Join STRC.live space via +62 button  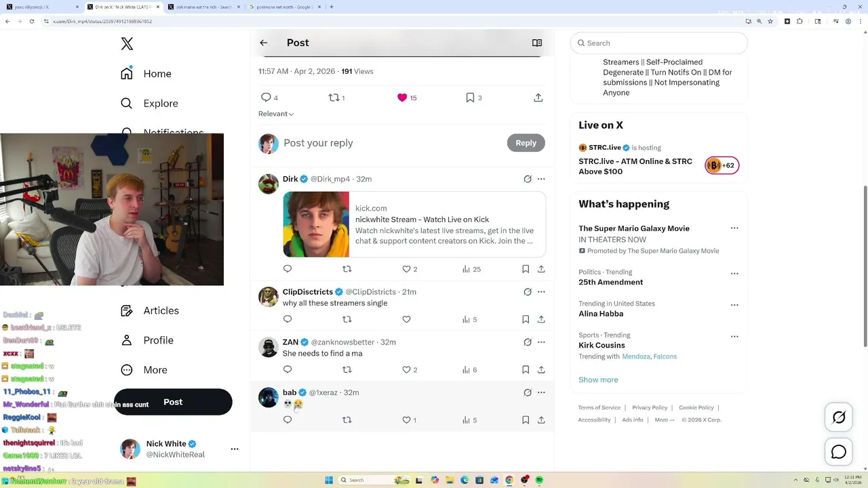[722, 165]
